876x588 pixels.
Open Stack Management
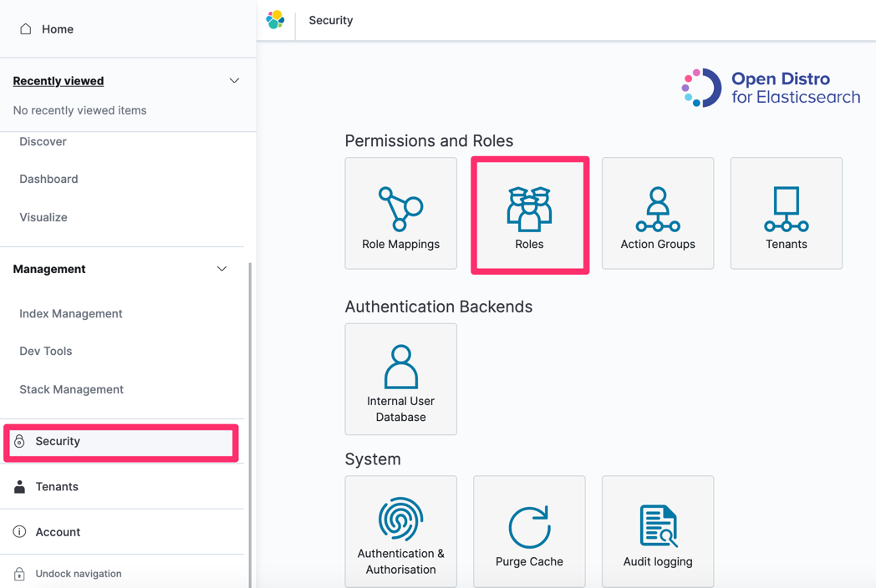click(71, 389)
